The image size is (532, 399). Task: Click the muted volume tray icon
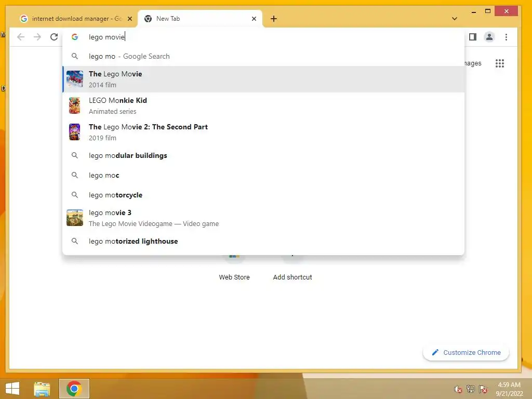point(458,389)
